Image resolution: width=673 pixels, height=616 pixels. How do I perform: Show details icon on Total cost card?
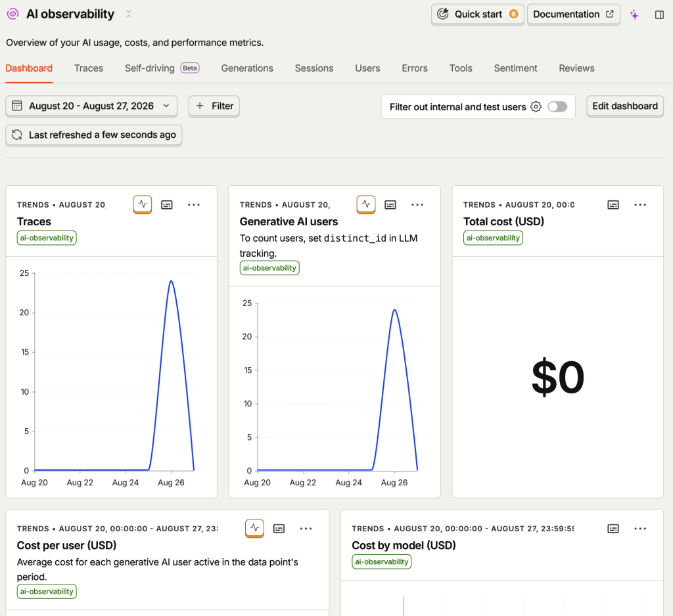pos(613,205)
